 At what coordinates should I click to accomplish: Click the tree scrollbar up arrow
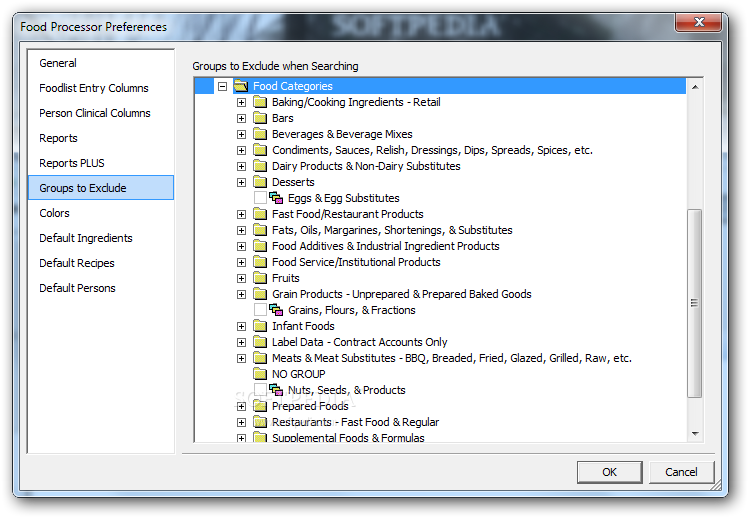coord(695,87)
